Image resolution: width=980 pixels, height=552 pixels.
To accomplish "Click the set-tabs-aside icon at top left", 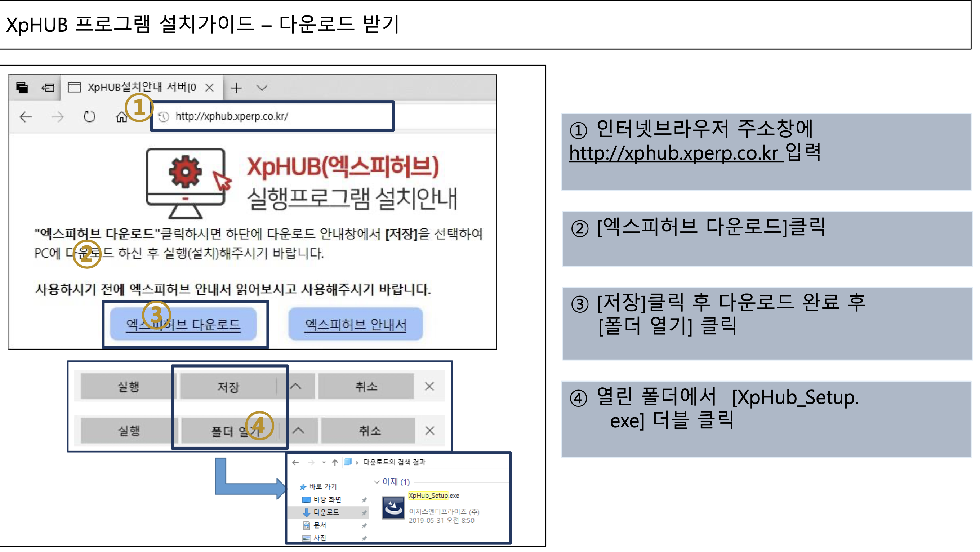I will [x=23, y=88].
